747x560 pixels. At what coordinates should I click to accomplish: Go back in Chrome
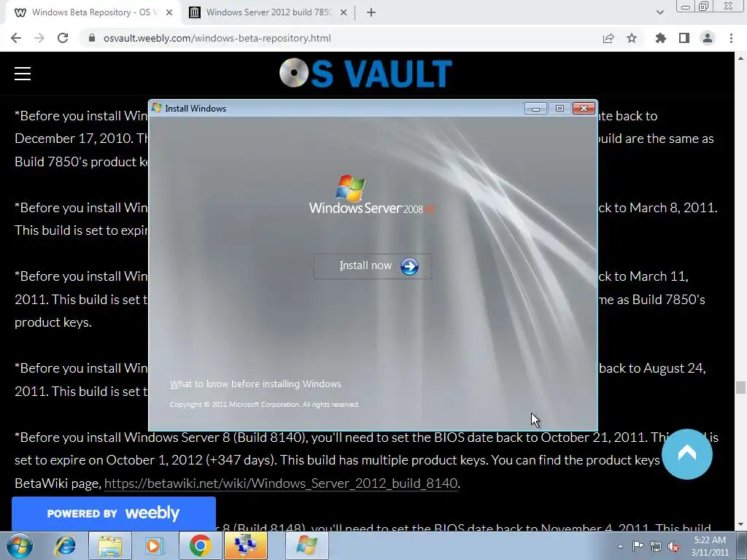tap(16, 38)
